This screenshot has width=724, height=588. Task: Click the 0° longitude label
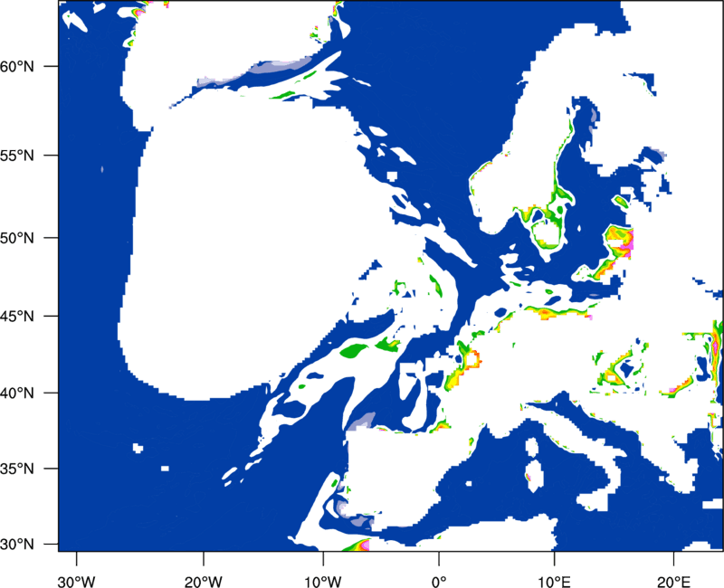coord(439,582)
